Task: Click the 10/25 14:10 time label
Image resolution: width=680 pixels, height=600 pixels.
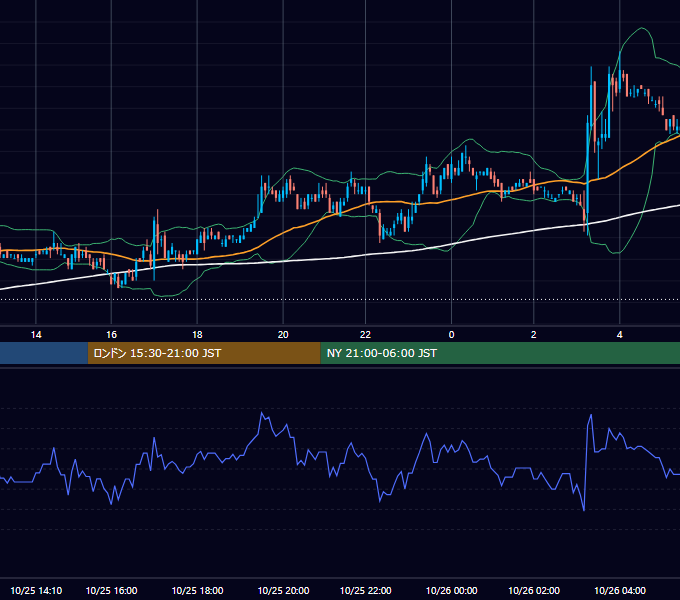Action: 36,590
